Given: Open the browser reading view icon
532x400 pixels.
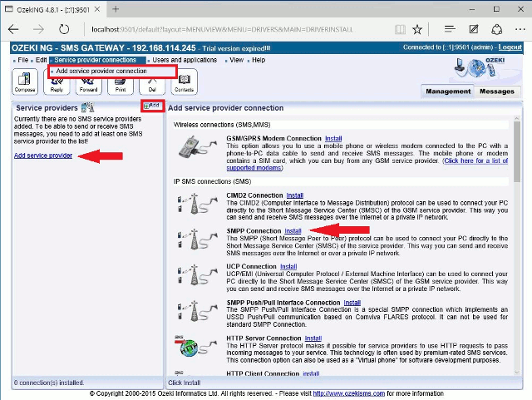Looking at the screenshot, I should pos(400,30).
